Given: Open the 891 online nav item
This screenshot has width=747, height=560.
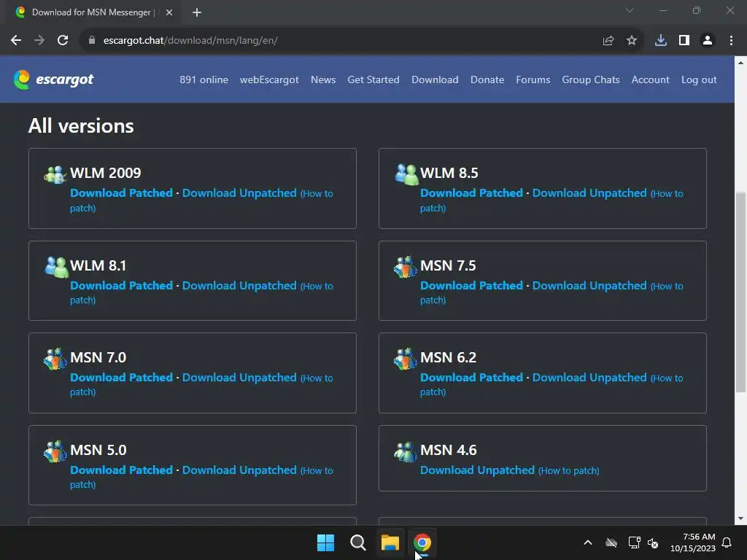Looking at the screenshot, I should 204,79.
